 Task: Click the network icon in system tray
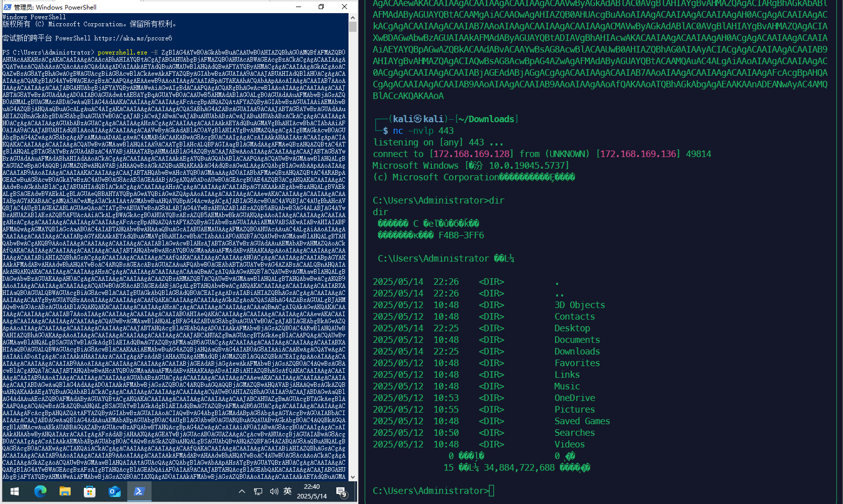258,491
